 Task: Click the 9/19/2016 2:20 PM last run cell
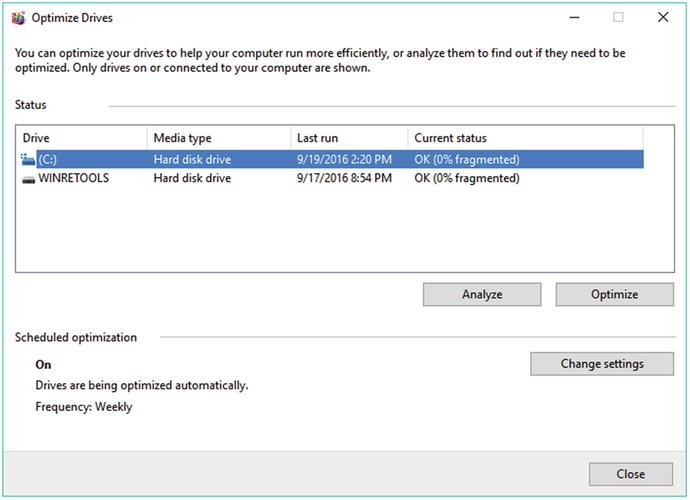pyautogui.click(x=344, y=159)
